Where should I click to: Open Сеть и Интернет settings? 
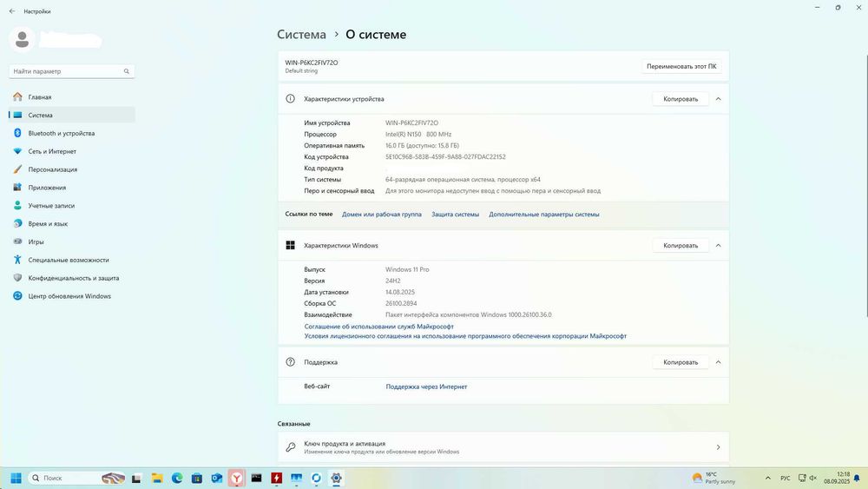tap(72, 151)
